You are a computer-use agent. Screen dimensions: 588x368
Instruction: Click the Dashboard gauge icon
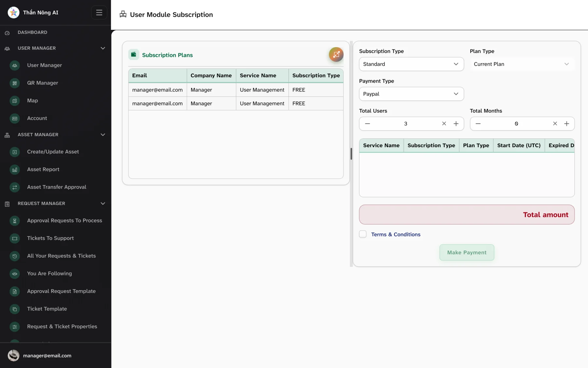pos(7,33)
